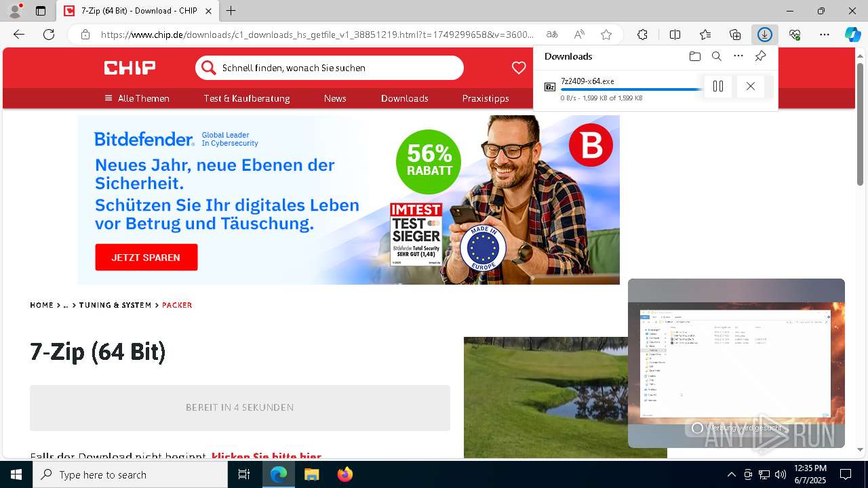The width and height of the screenshot is (868, 488).
Task: Pause the 7z2409-x64.exe download
Action: click(718, 86)
